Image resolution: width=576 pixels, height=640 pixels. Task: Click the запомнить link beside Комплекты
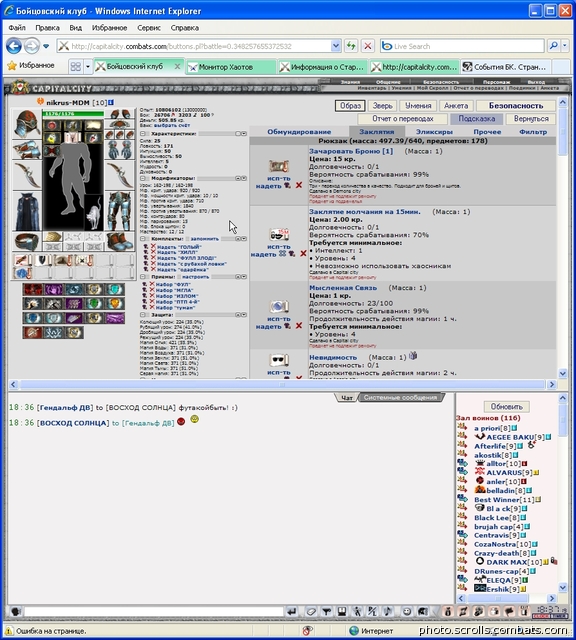(205, 239)
